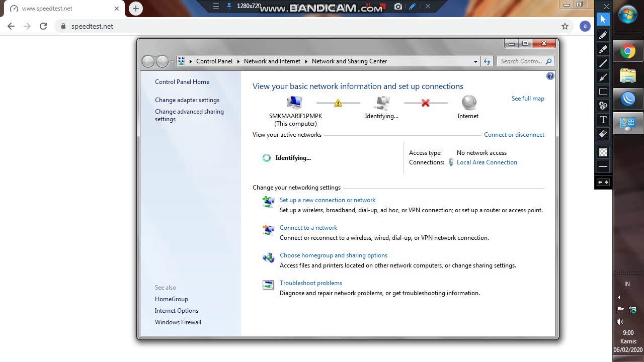Select the Bandicam eraser tool
The image size is (644, 362).
click(x=603, y=134)
